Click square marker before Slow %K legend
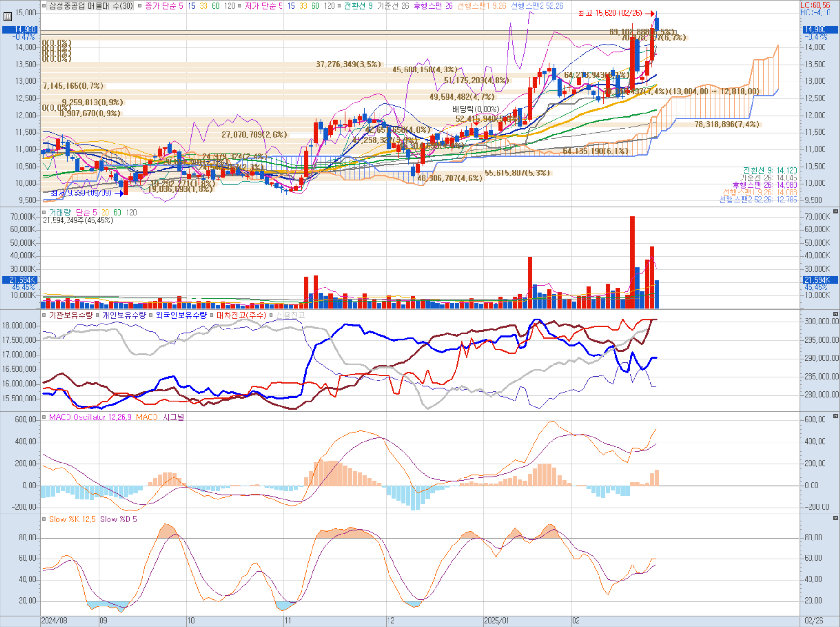 (x=44, y=519)
